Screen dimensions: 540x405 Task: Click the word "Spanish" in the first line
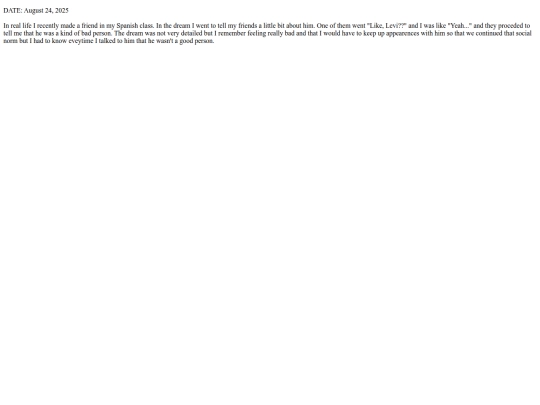coord(127,26)
